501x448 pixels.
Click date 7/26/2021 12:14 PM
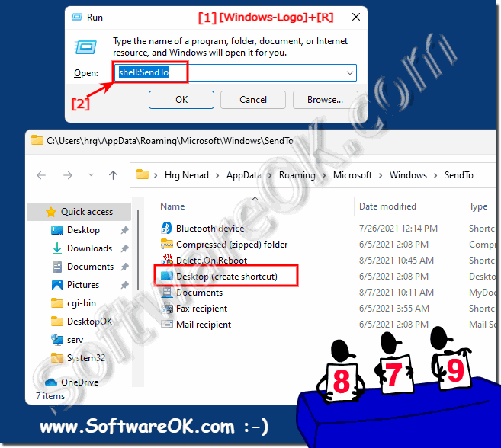coord(398,229)
